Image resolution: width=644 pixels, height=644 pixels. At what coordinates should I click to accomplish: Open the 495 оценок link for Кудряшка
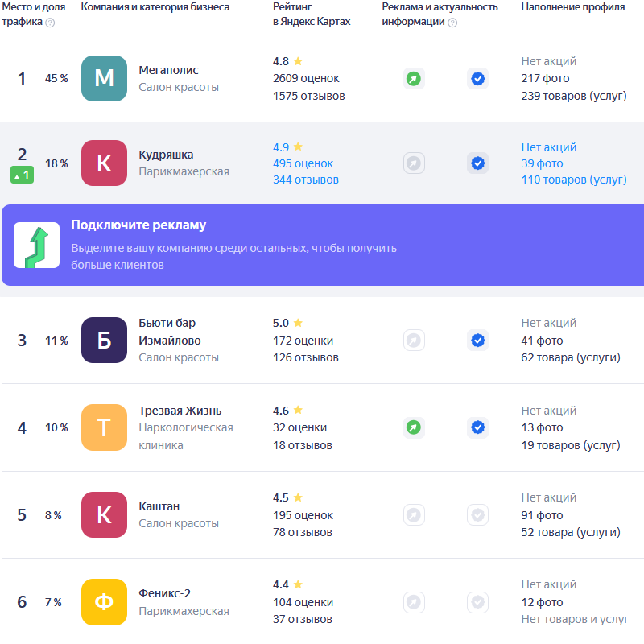pyautogui.click(x=303, y=163)
